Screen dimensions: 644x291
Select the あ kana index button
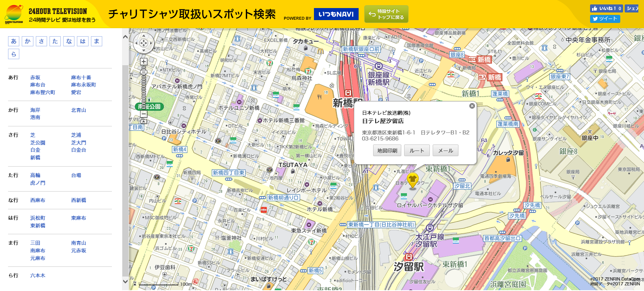click(14, 41)
